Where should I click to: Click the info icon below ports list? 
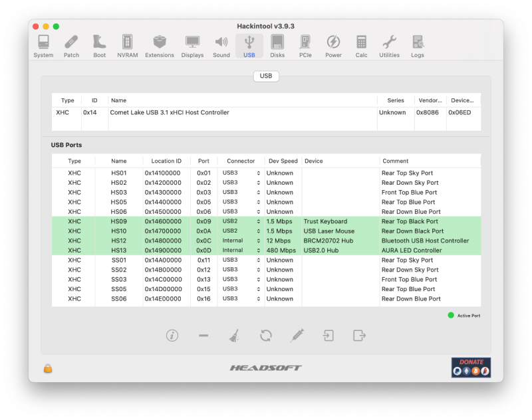point(172,335)
